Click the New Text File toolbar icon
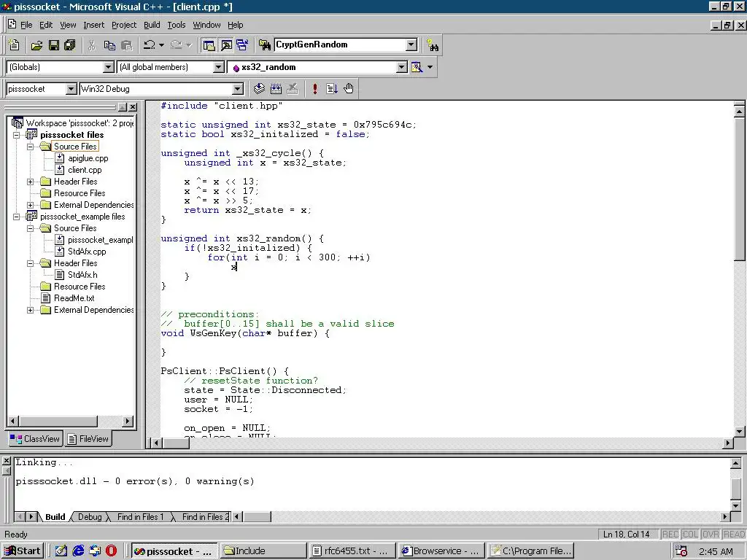Screen dimensions: 747x560 [15, 45]
